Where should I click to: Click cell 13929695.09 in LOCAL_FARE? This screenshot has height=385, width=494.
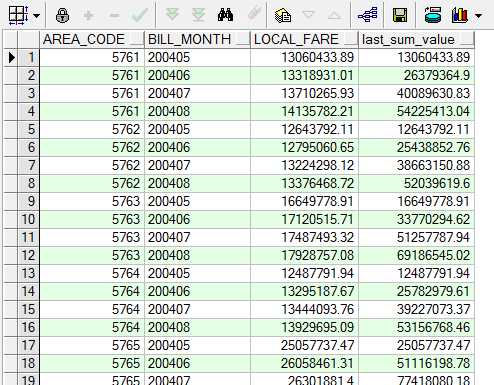[x=304, y=327]
